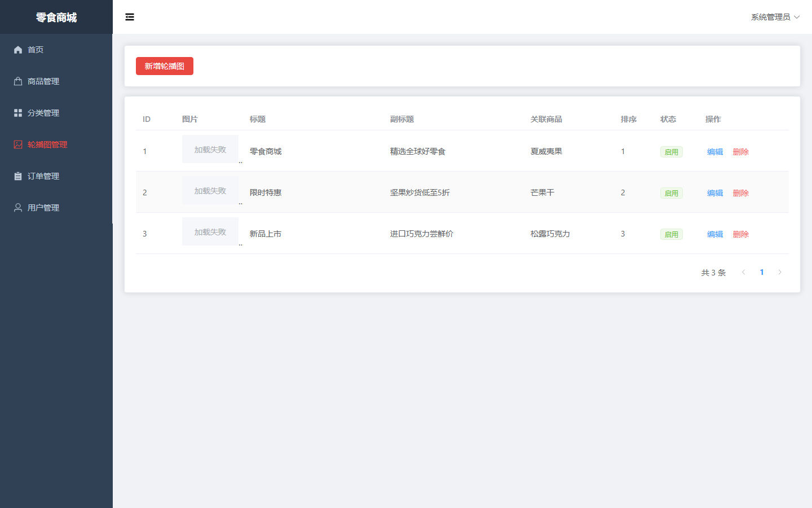Open 首页 in the sidebar menu
This screenshot has height=508, width=812.
point(56,50)
